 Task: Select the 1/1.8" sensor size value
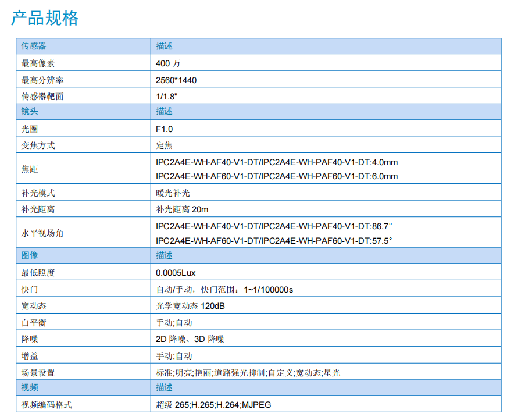[x=167, y=96]
